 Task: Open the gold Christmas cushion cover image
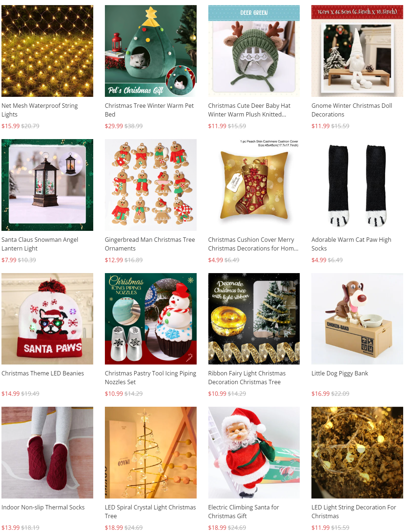click(x=254, y=185)
